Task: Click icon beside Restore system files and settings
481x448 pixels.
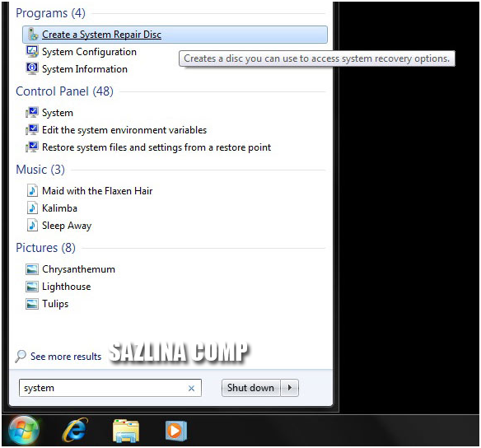Action: tap(32, 147)
